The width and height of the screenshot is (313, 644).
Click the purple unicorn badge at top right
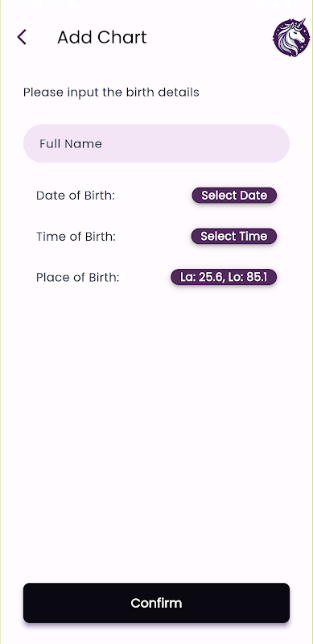click(291, 37)
